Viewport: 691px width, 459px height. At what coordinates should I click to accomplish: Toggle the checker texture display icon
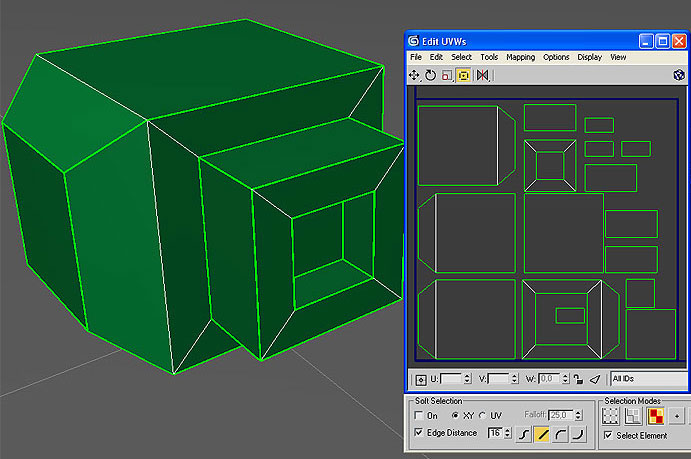pos(680,75)
